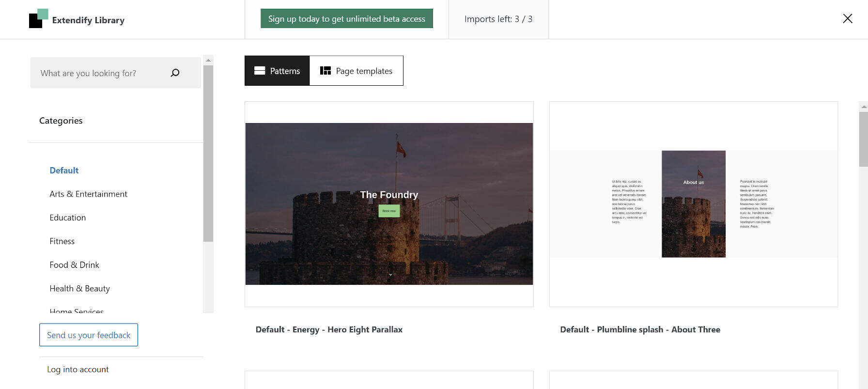
Task: Select the Hero Eight Parallax pattern thumbnail
Action: pos(389,204)
